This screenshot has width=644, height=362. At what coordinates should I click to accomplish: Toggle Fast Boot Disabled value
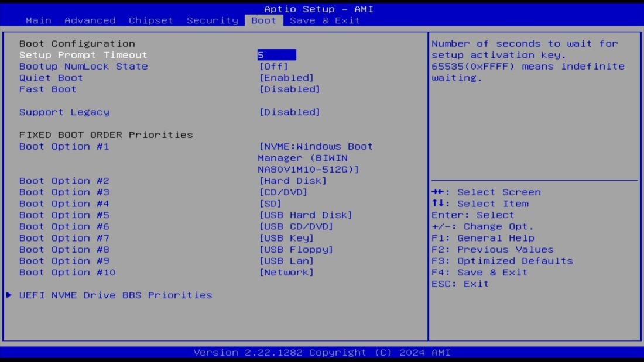tap(290, 89)
